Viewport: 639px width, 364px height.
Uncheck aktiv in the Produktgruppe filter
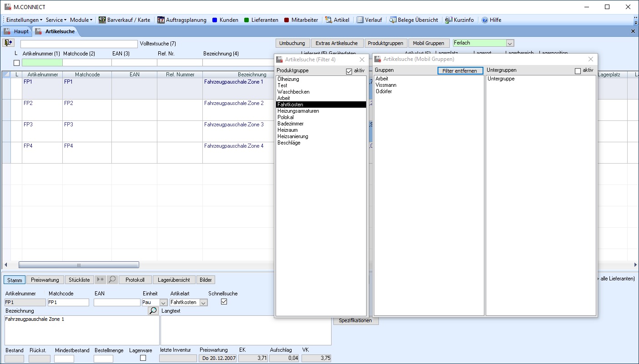(x=349, y=71)
